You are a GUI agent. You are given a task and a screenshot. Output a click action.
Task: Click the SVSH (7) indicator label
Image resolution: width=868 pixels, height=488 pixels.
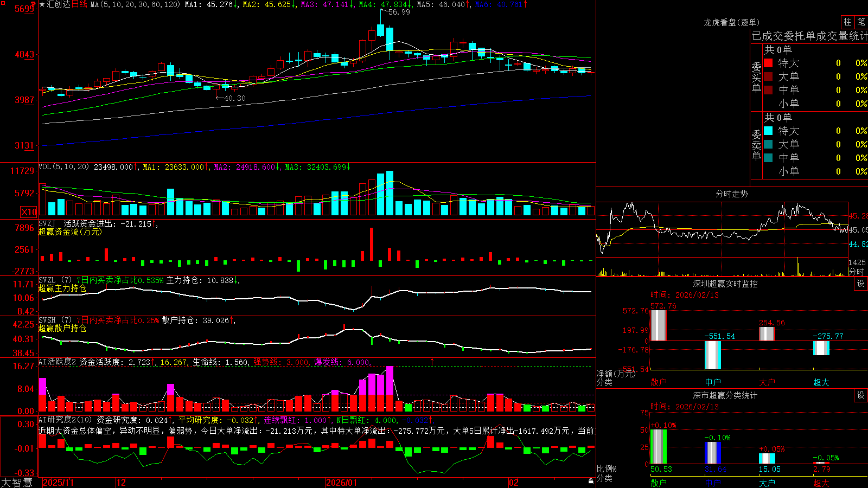[x=55, y=320]
